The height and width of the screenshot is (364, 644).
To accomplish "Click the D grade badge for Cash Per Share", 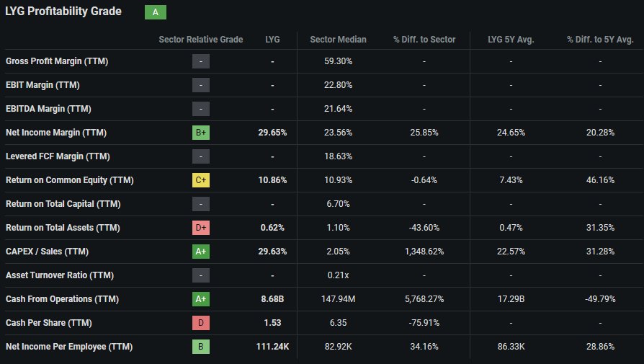I will (x=201, y=323).
